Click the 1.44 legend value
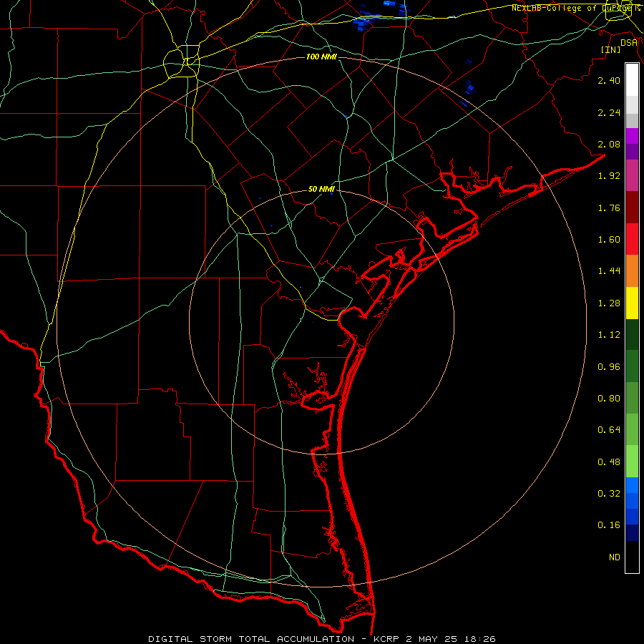The width and height of the screenshot is (644, 644). pos(609,271)
